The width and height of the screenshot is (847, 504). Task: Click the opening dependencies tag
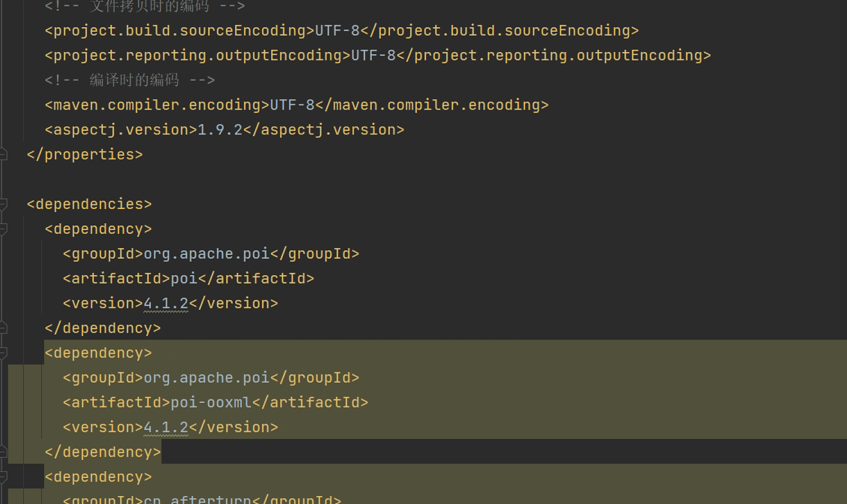[x=89, y=204]
